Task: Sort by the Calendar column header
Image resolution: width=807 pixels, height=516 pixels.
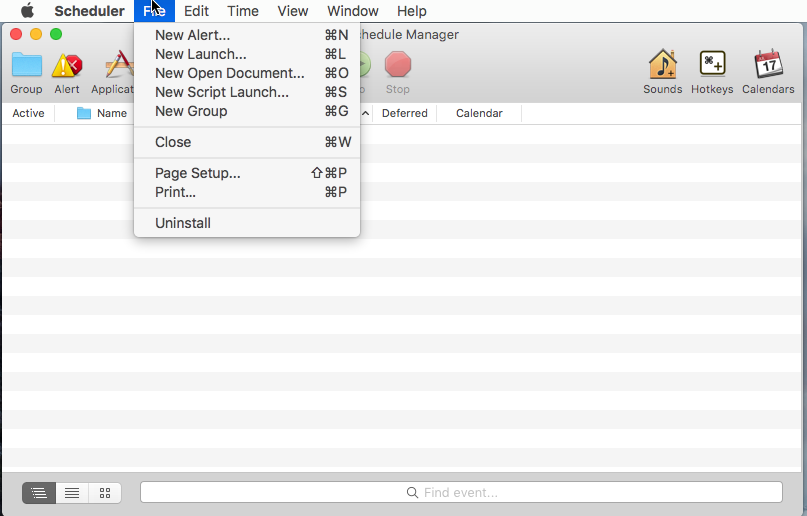Action: [x=479, y=113]
